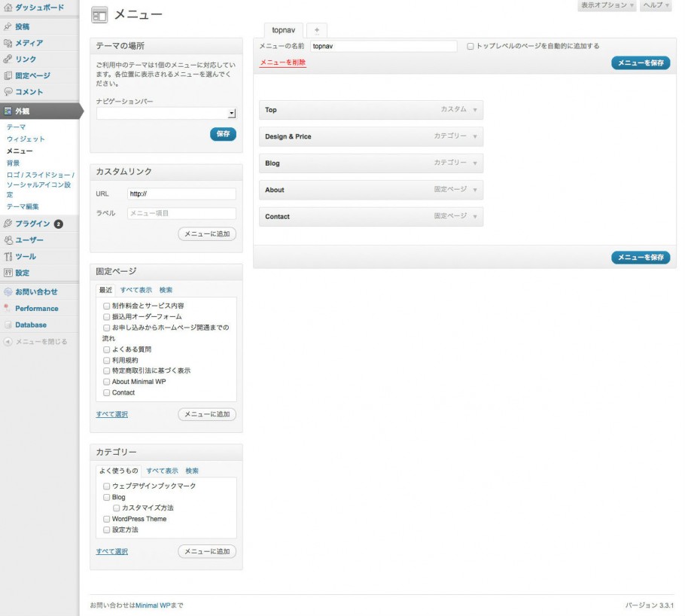This screenshot has height=616, width=685.
Task: Check the Blog category checkbox
Action: point(106,498)
